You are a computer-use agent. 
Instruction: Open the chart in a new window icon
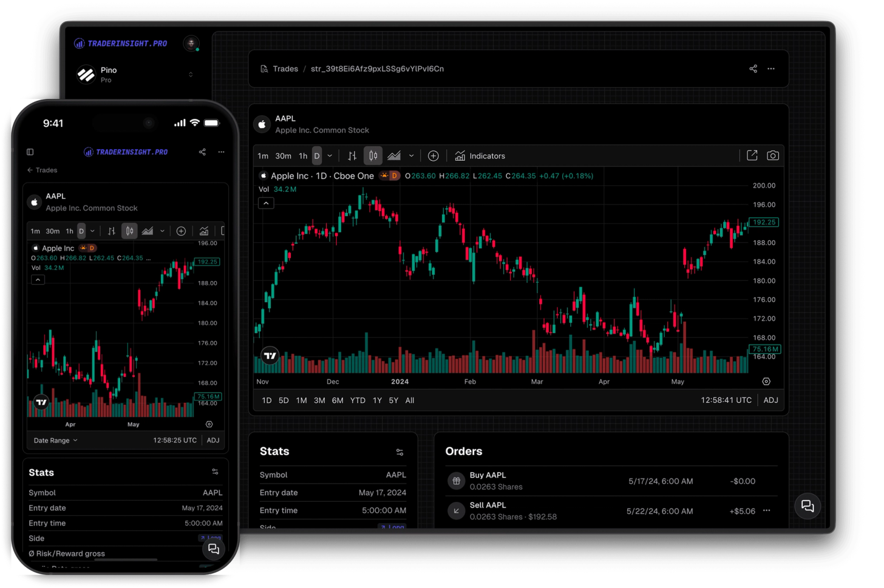point(752,155)
